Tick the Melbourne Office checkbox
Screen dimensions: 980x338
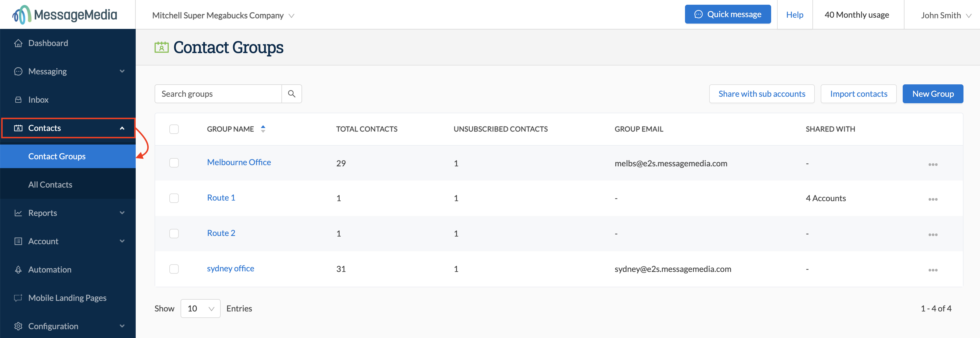(174, 163)
